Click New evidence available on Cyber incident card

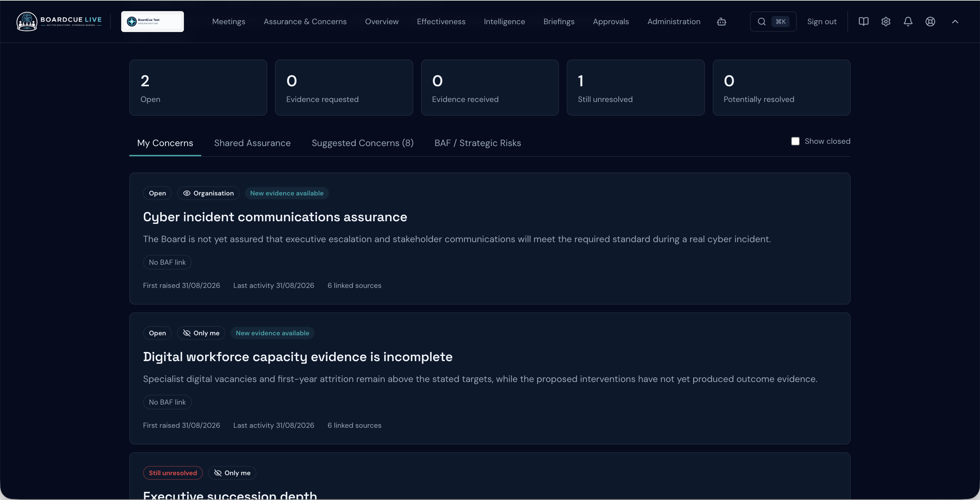click(x=286, y=193)
